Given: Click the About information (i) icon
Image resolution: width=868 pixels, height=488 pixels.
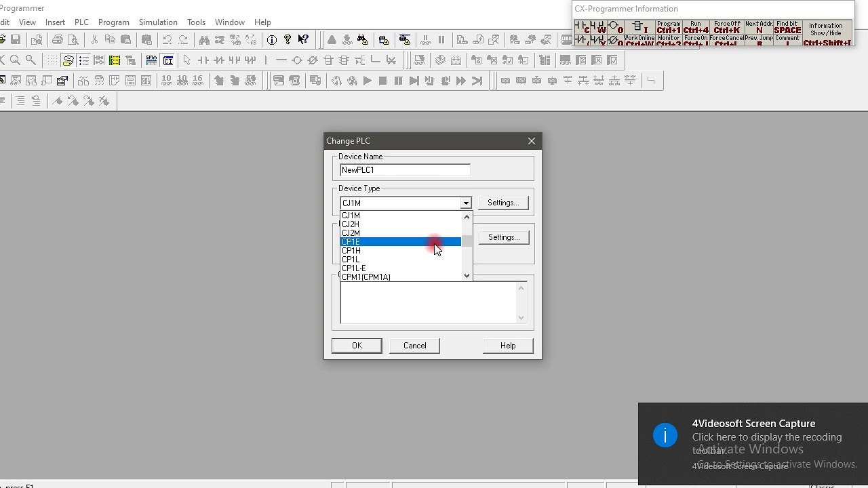Looking at the screenshot, I should [x=272, y=40].
